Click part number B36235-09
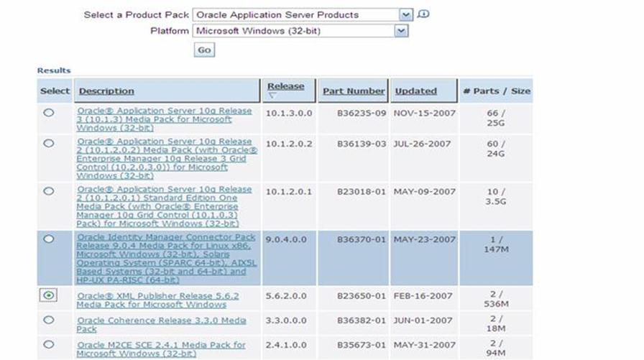The height and width of the screenshot is (360, 644). [x=362, y=113]
